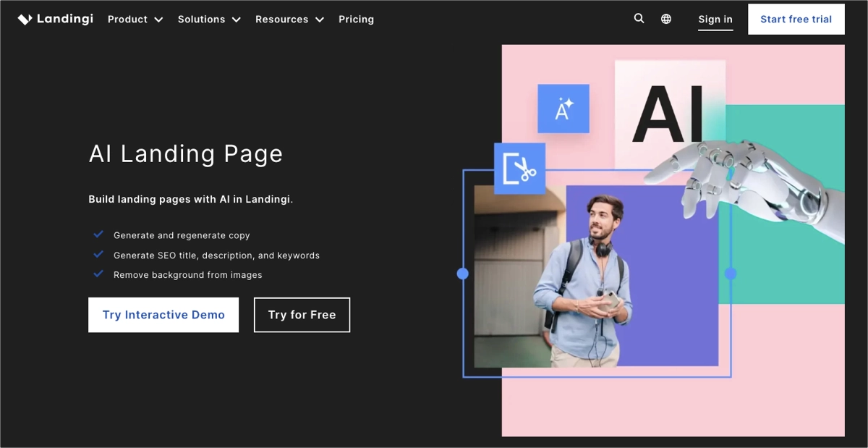
Task: Expand the Product dropdown menu
Action: pyautogui.click(x=135, y=20)
